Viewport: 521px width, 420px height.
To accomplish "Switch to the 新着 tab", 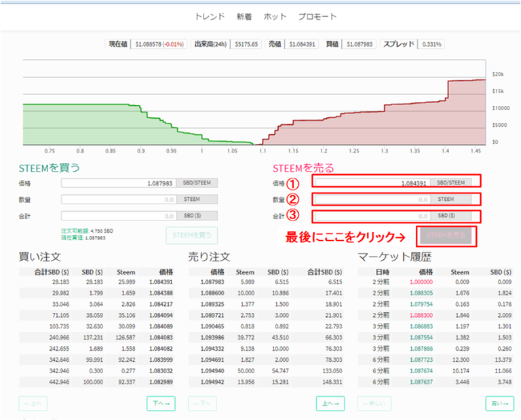I will point(244,16).
